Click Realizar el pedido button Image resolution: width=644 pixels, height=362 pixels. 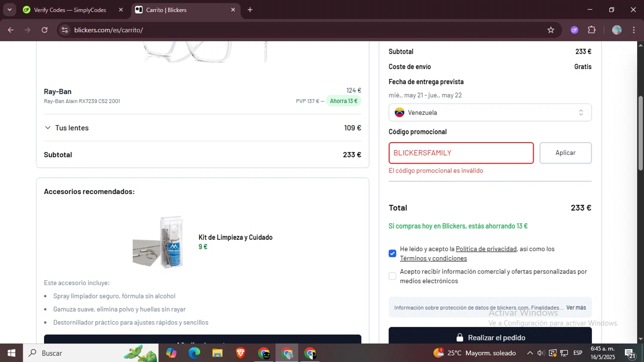[x=490, y=336]
